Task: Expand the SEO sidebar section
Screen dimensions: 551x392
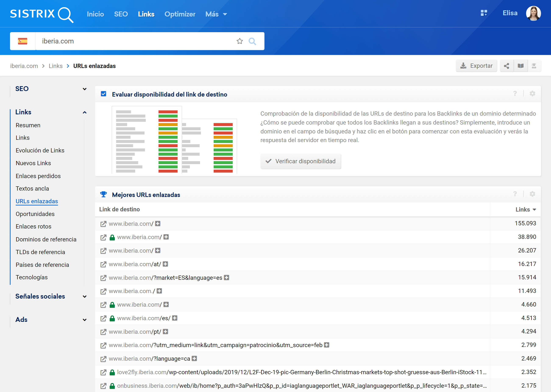Action: 85,89
